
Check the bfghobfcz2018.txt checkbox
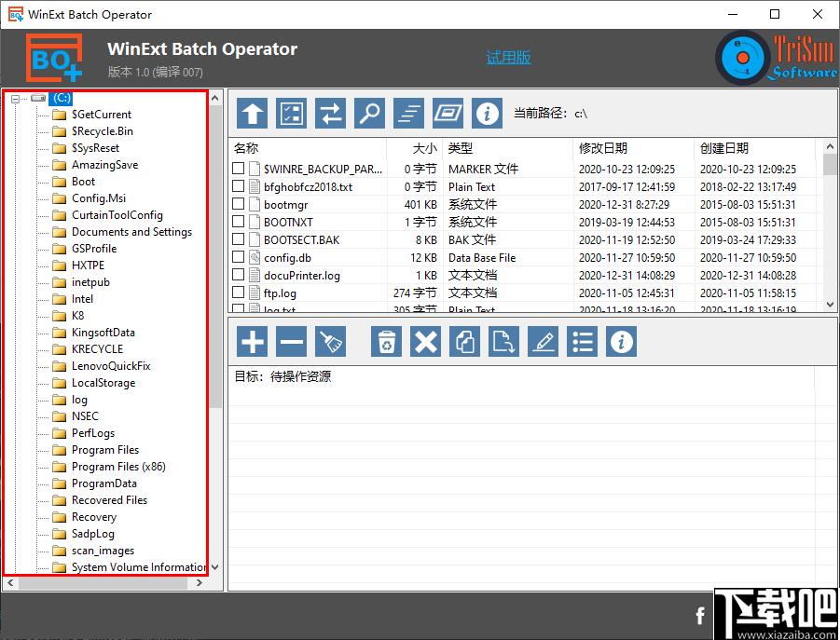(239, 186)
